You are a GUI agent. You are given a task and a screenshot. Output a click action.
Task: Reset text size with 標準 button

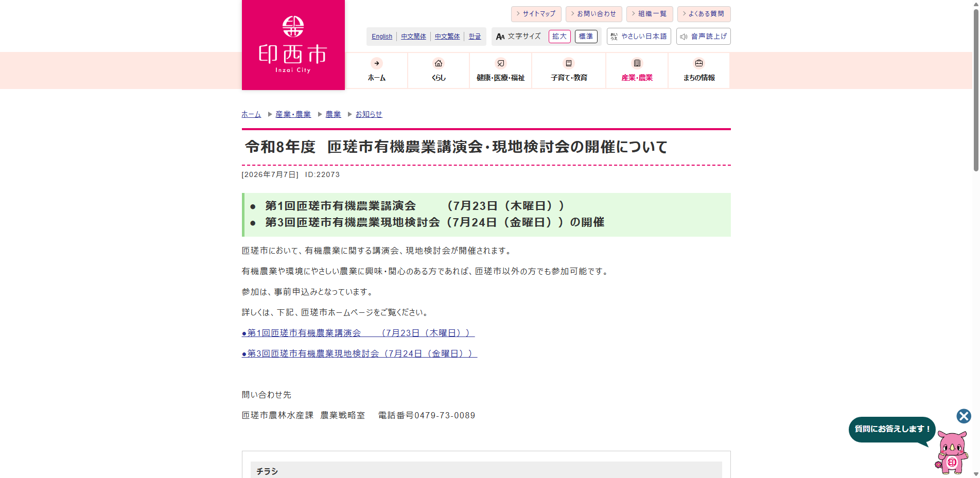pos(586,37)
